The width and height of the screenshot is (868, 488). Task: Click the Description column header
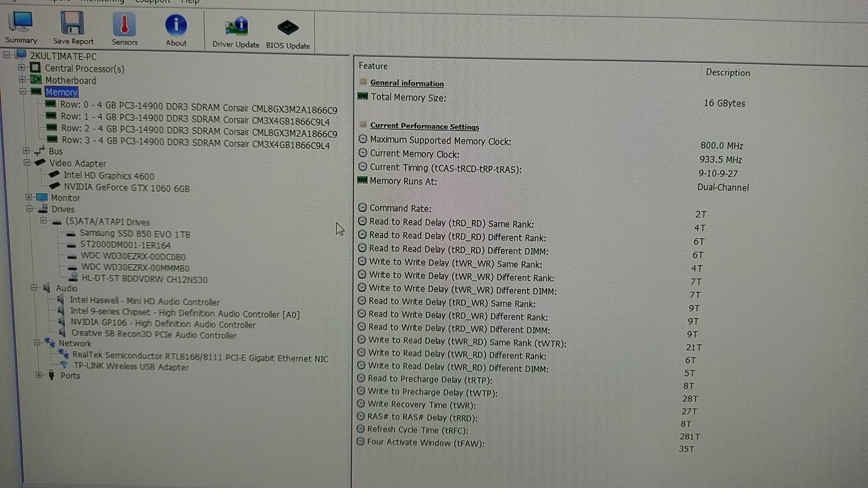click(727, 73)
